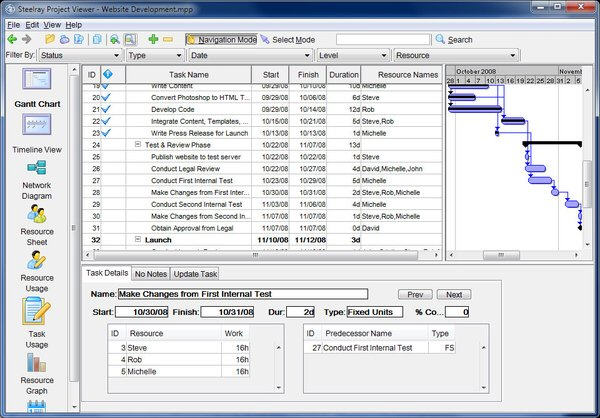The image size is (600, 418).
Task: Open the Network Diagram view
Action: 37,169
